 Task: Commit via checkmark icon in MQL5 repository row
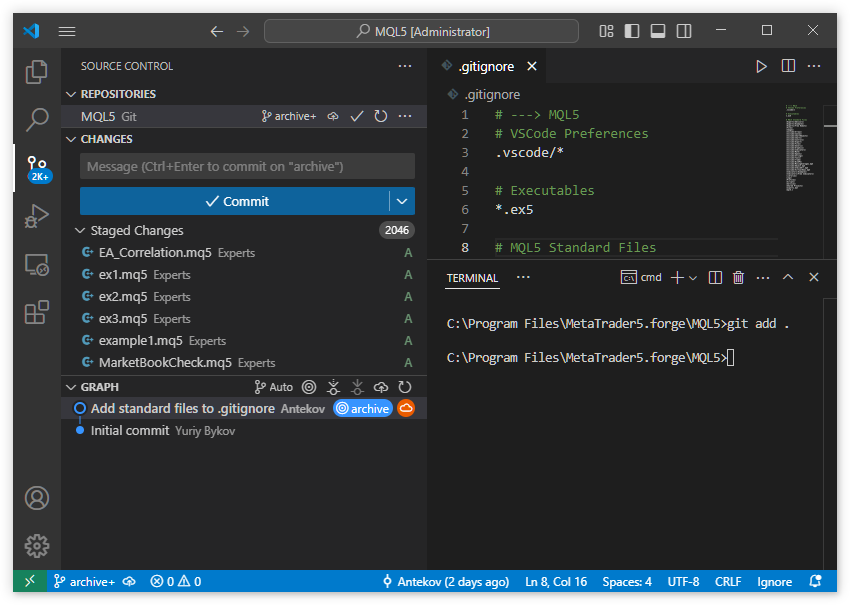click(x=357, y=116)
